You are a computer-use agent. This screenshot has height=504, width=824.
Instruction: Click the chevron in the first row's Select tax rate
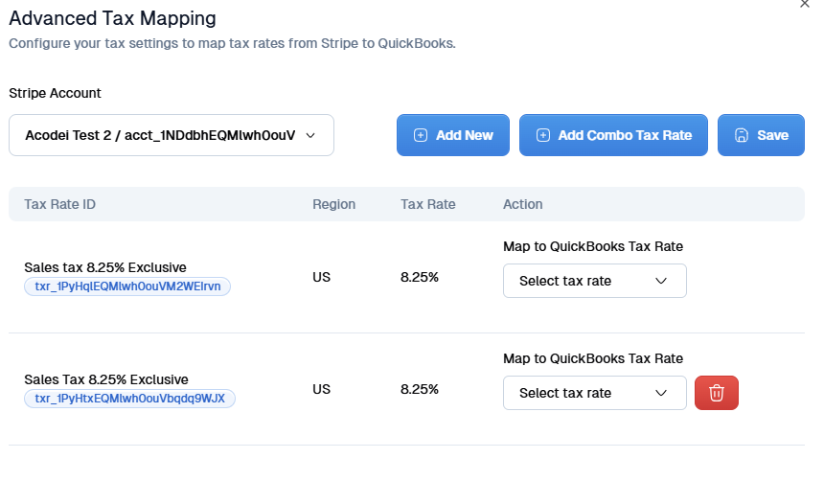(x=660, y=281)
